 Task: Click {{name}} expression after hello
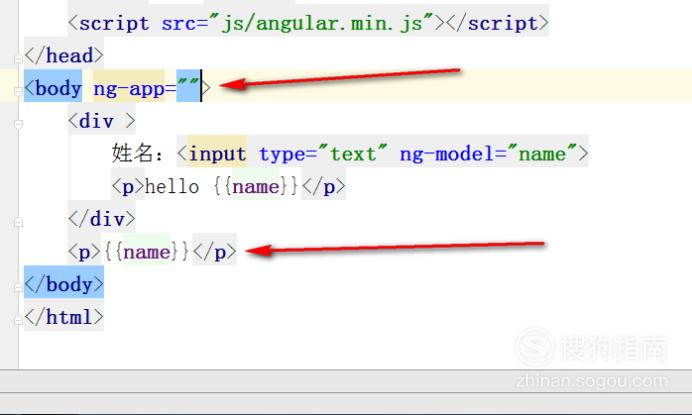pyautogui.click(x=256, y=186)
